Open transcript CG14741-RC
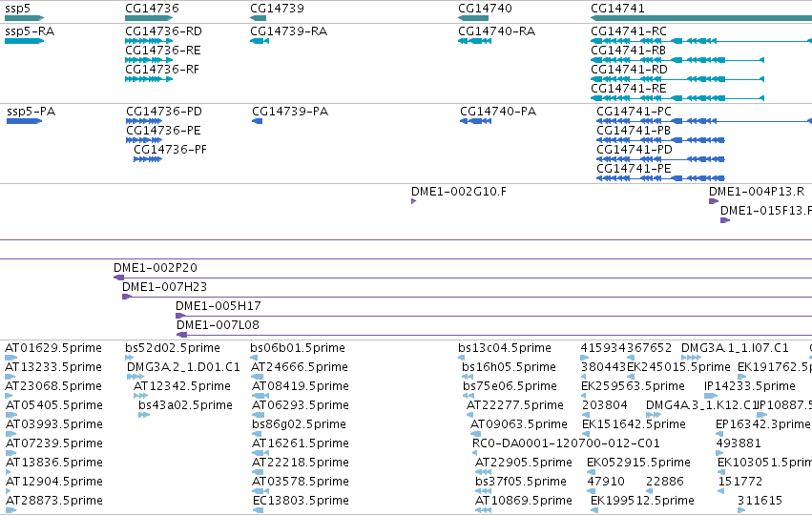 [629, 31]
